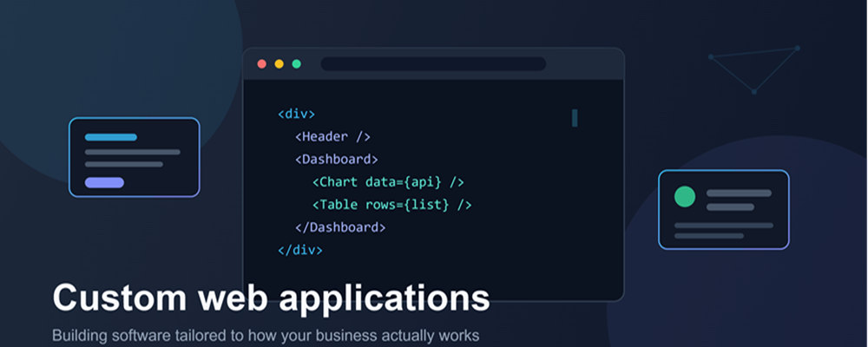Click the yellow dot in the mock browser window

click(x=279, y=63)
